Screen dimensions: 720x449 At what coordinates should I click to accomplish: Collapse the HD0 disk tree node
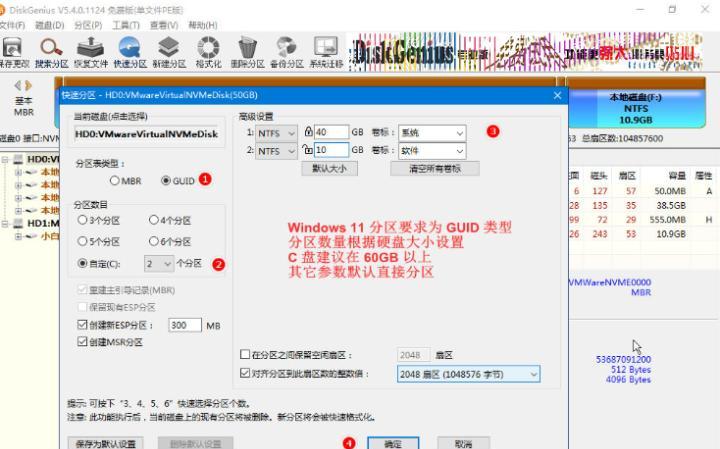tap(5, 159)
